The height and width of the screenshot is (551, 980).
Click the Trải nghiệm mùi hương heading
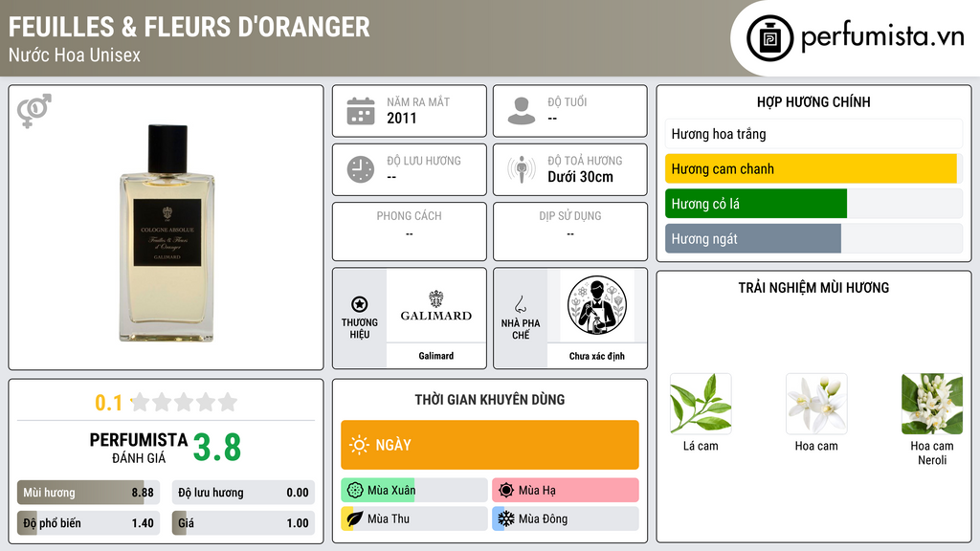pyautogui.click(x=813, y=287)
